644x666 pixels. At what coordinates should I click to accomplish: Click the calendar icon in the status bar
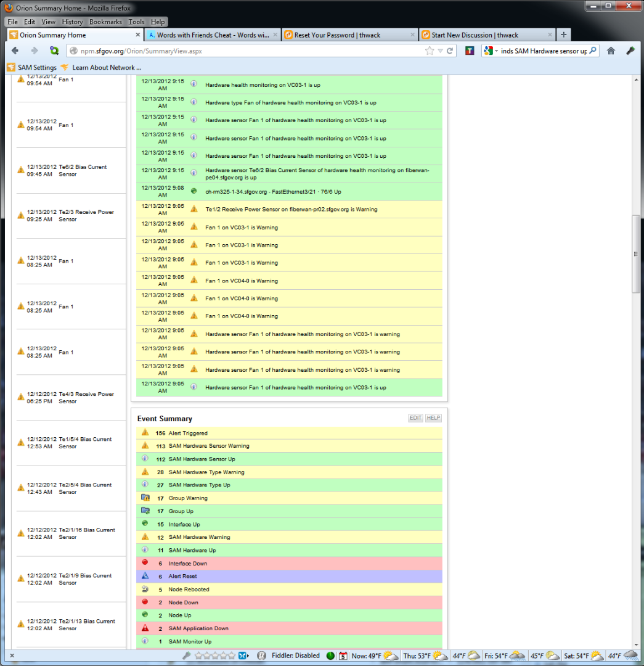[x=343, y=656]
